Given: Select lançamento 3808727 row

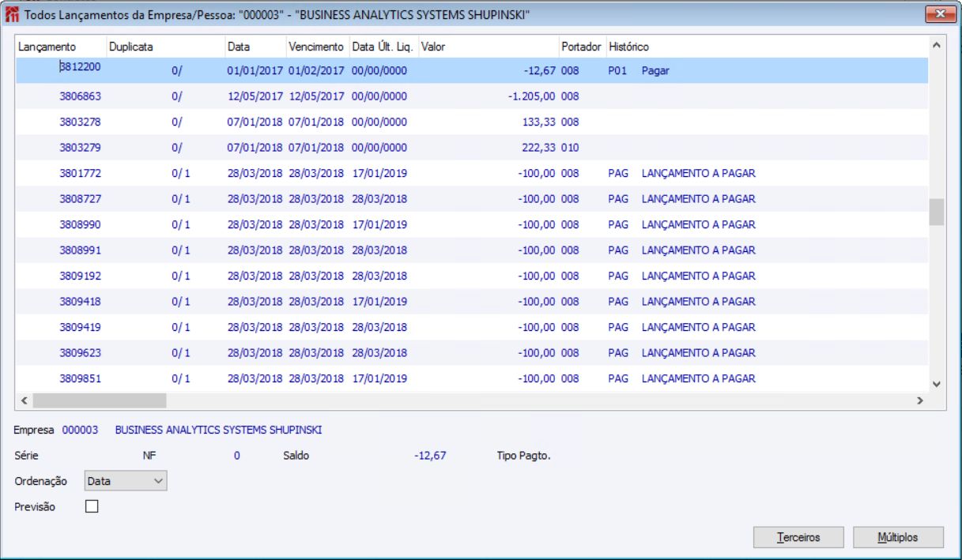Looking at the screenshot, I should (x=472, y=199).
